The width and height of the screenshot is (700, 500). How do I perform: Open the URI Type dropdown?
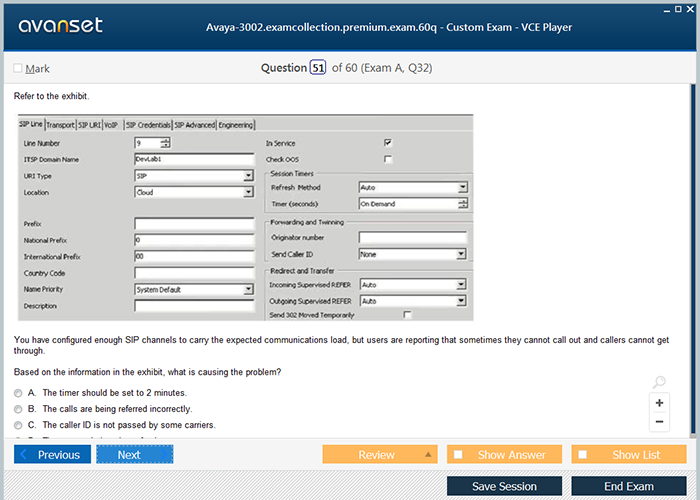pos(249,176)
